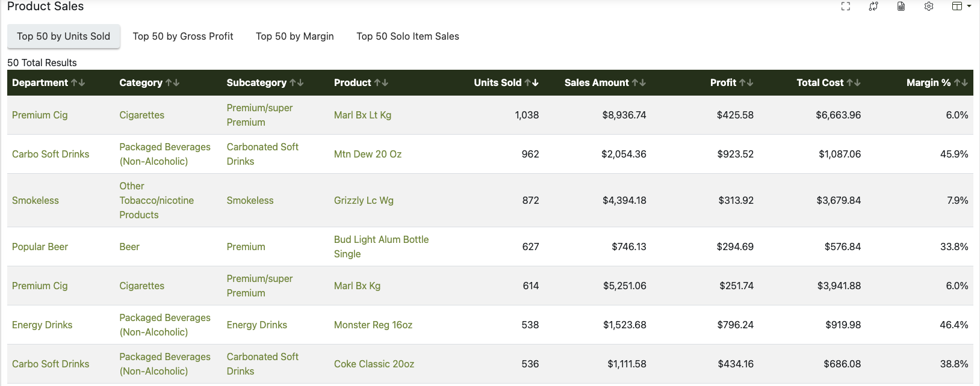This screenshot has height=386, width=980.
Task: Sort by Subcategory column arrows
Action: coord(297,83)
